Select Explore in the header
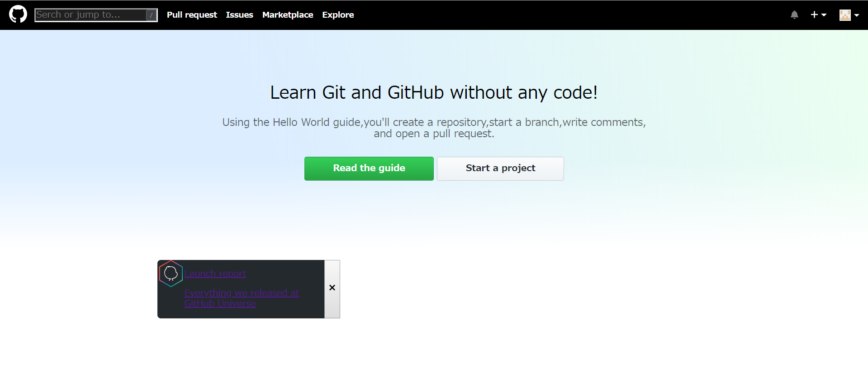The image size is (868, 370). (x=338, y=15)
